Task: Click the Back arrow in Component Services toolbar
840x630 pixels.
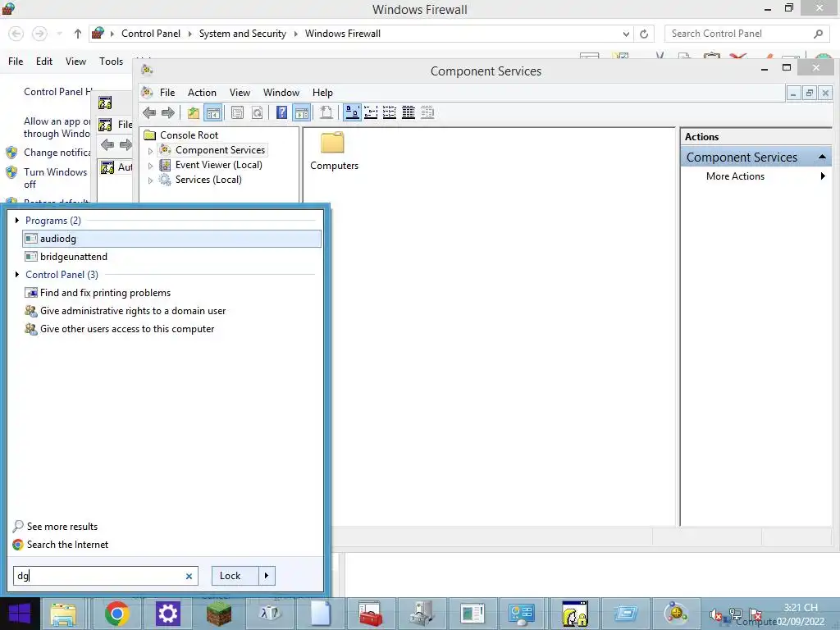Action: point(149,112)
